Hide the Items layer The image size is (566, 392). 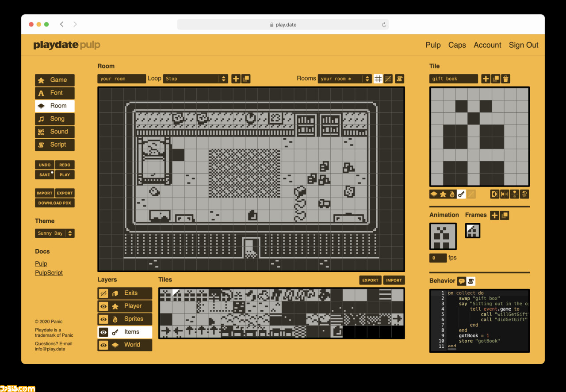[103, 332]
